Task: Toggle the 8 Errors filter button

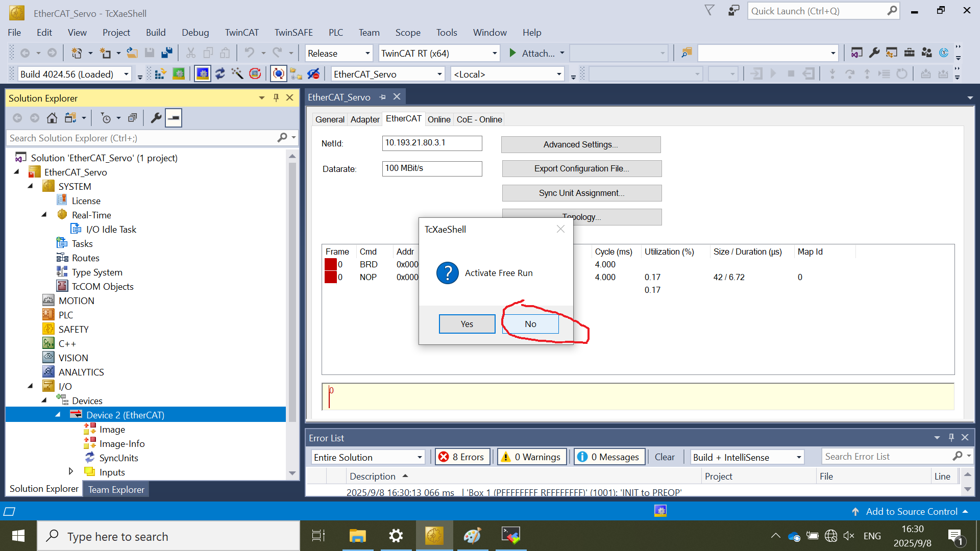Action: click(462, 457)
